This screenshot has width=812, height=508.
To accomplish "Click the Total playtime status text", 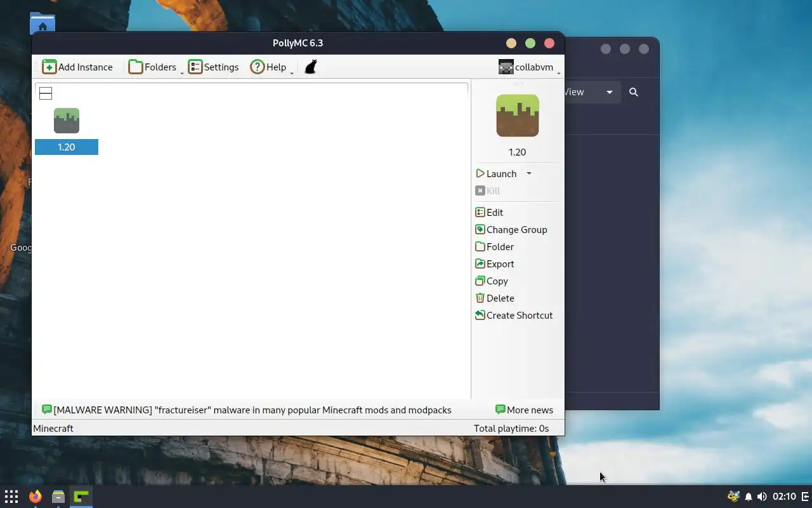I will pos(511,429).
